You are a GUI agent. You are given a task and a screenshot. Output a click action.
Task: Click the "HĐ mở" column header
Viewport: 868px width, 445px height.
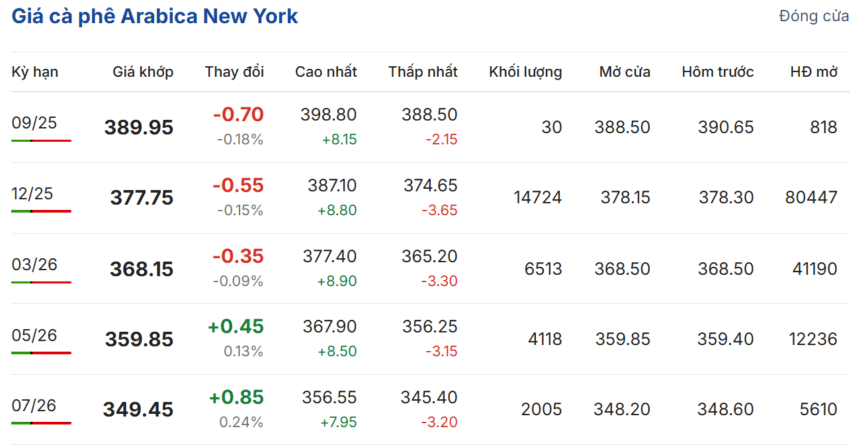tap(814, 72)
